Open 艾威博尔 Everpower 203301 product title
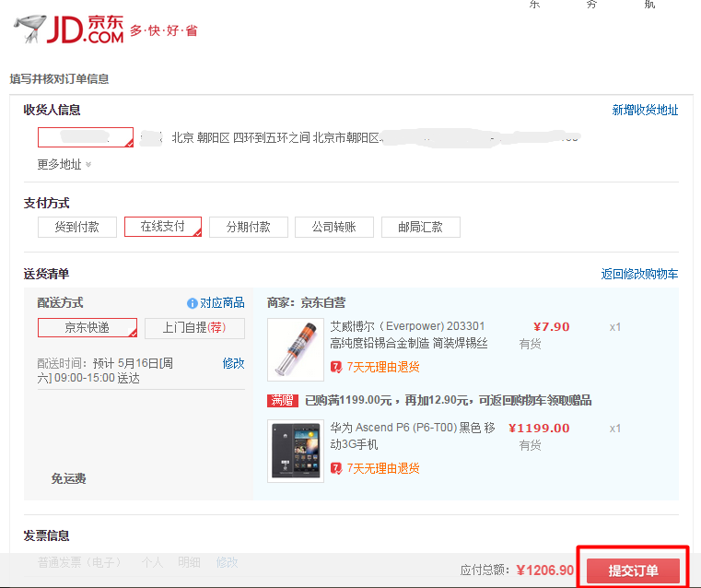This screenshot has height=588, width=701. pos(409,335)
